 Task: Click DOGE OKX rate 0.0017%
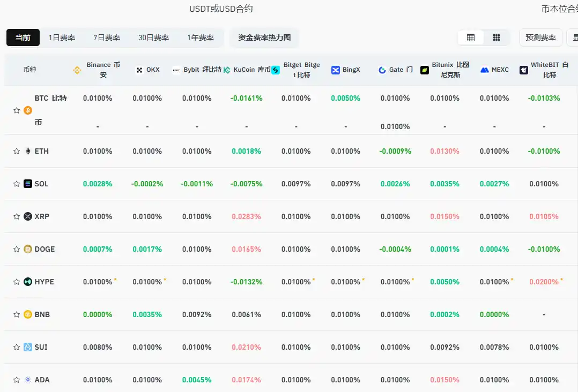coord(147,249)
